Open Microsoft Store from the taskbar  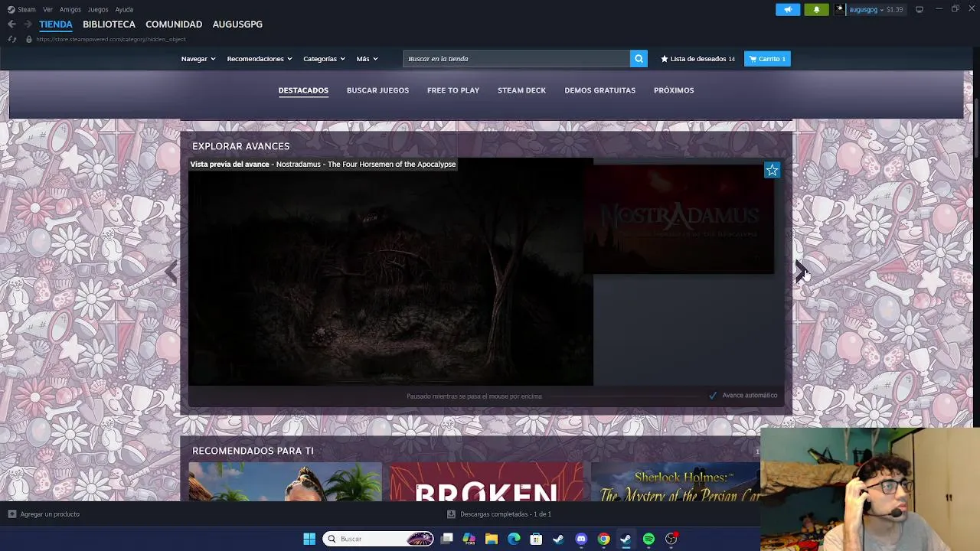(x=536, y=539)
